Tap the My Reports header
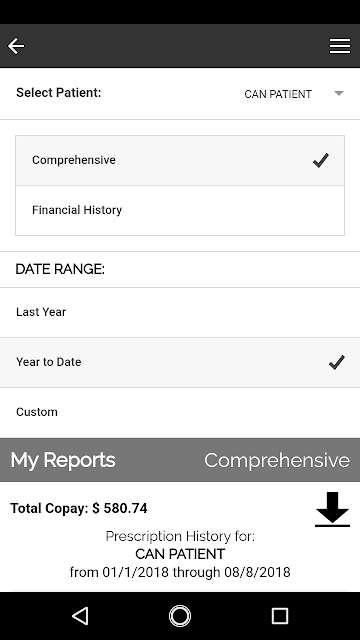This screenshot has width=360, height=640. point(63,460)
